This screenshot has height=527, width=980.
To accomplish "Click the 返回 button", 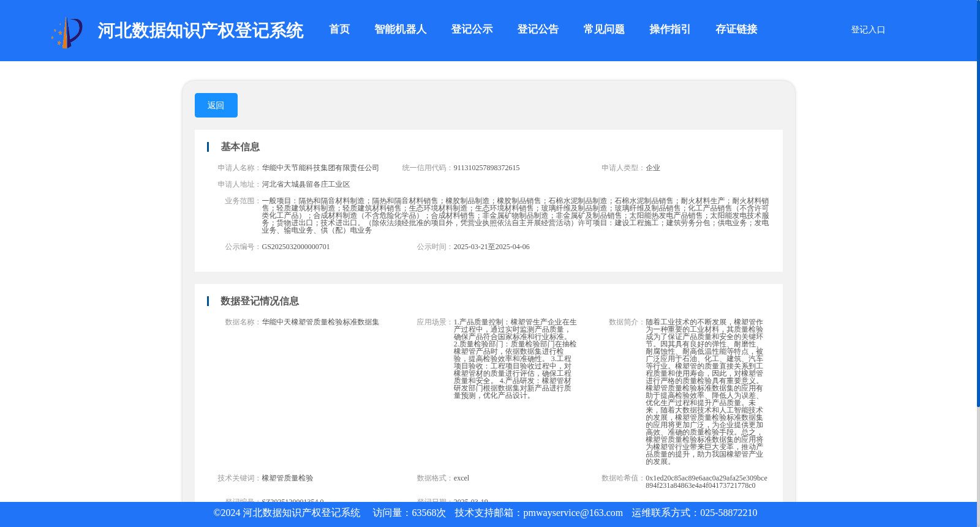I will [216, 105].
